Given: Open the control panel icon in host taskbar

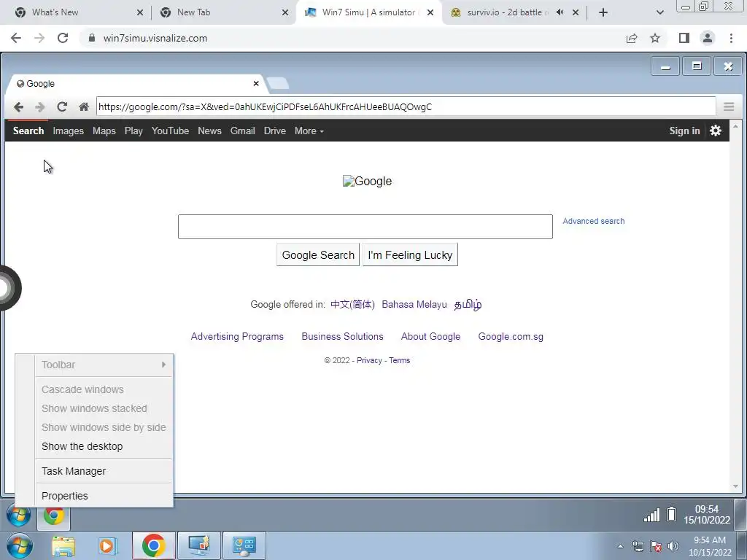Looking at the screenshot, I should pos(244,545).
